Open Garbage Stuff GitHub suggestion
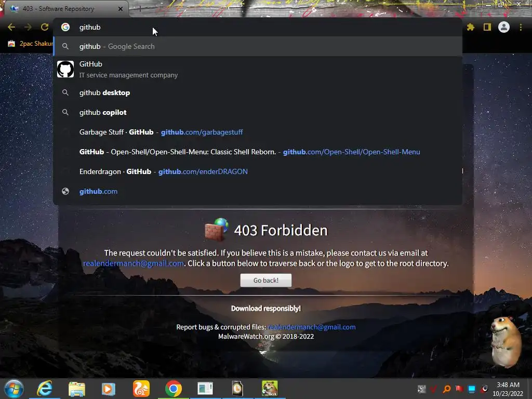This screenshot has width=532, height=399. [x=258, y=132]
